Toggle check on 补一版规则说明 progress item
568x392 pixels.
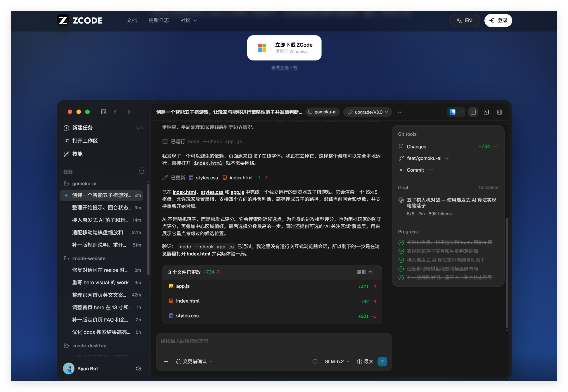[401, 277]
